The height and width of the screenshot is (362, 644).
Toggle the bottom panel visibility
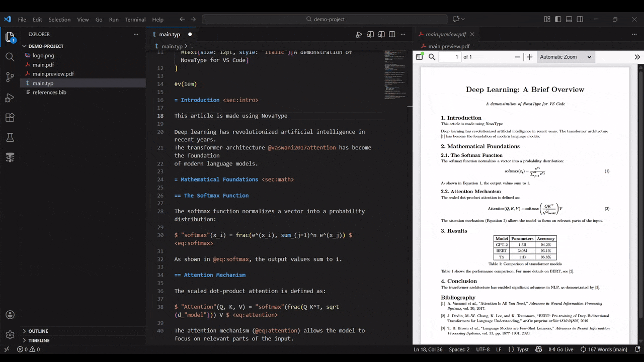569,19
